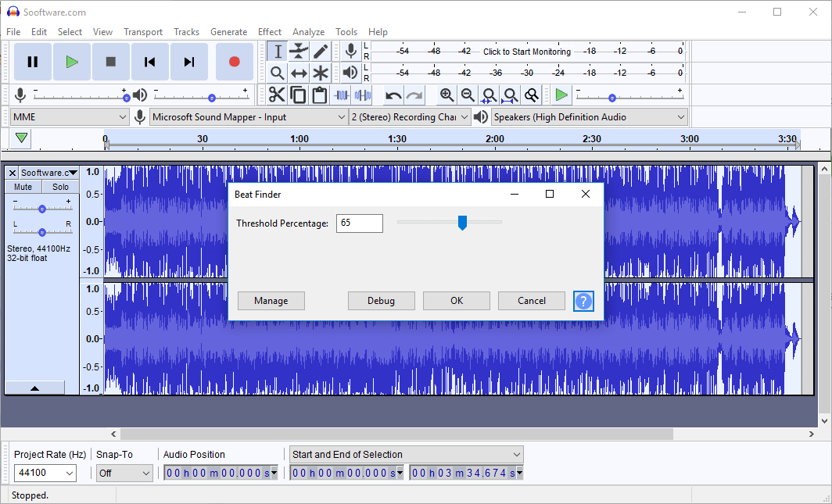The width and height of the screenshot is (832, 504).
Task: Change the Snap-To setting dropdown
Action: (124, 472)
